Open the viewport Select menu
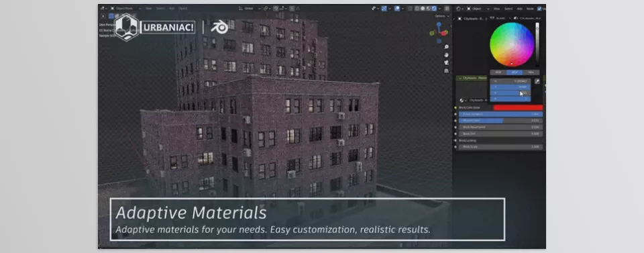 [160, 9]
